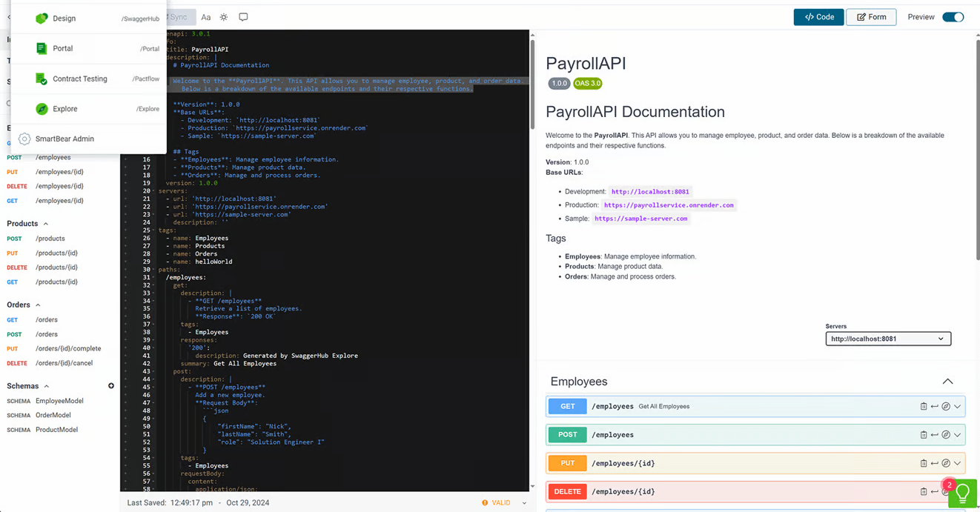Select Explore from the product menu

[65, 109]
